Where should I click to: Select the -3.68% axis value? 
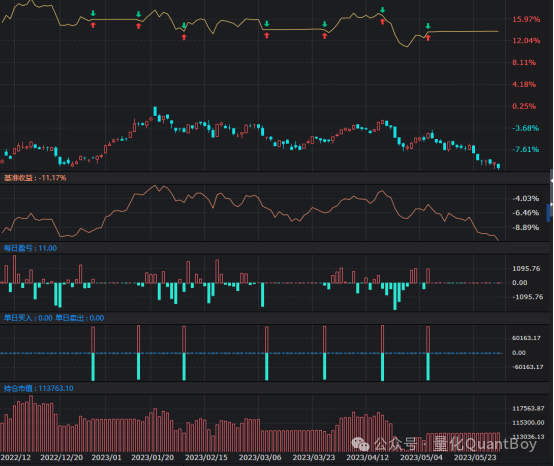pos(525,128)
